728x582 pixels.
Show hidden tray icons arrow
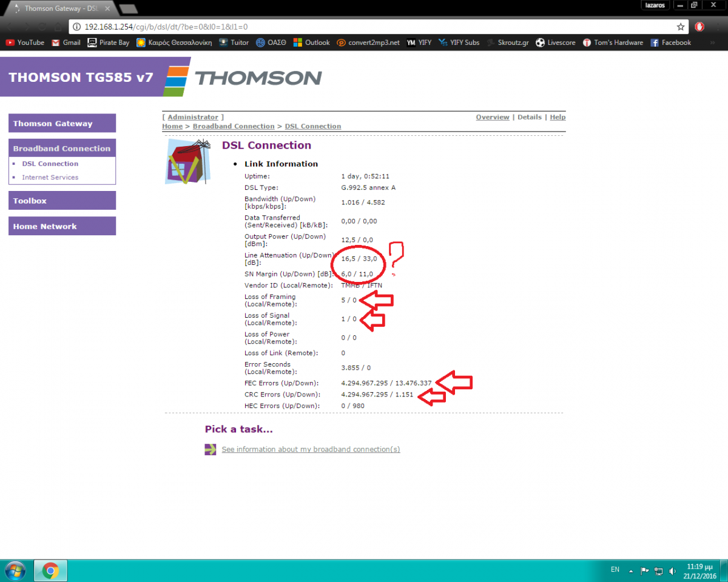tap(632, 570)
